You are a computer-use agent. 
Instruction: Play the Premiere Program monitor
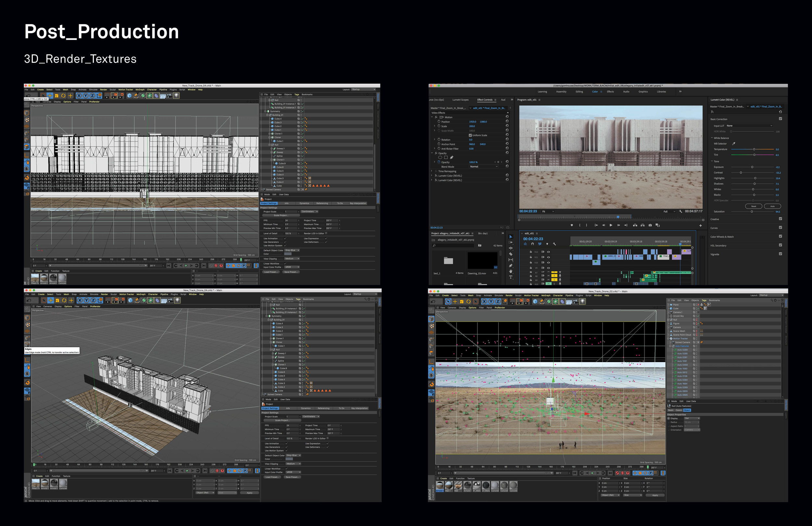(x=611, y=225)
